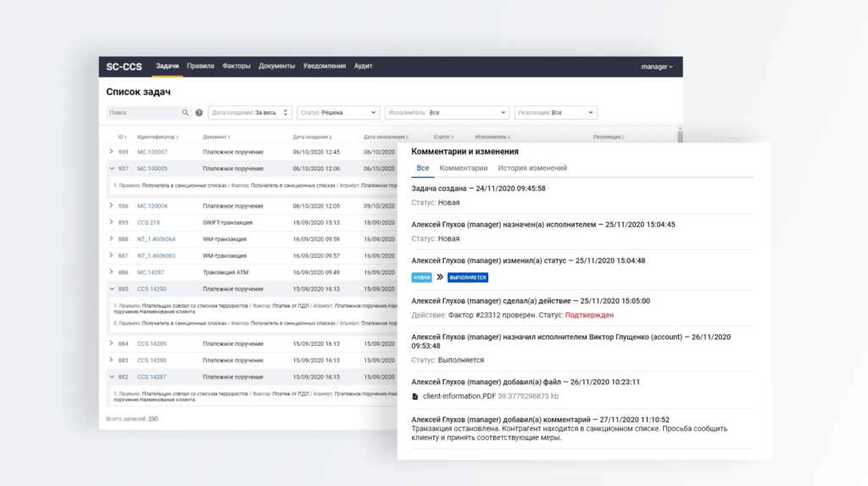Collapse expanded task row 885
This screenshot has height=486, width=868.
pos(111,289)
